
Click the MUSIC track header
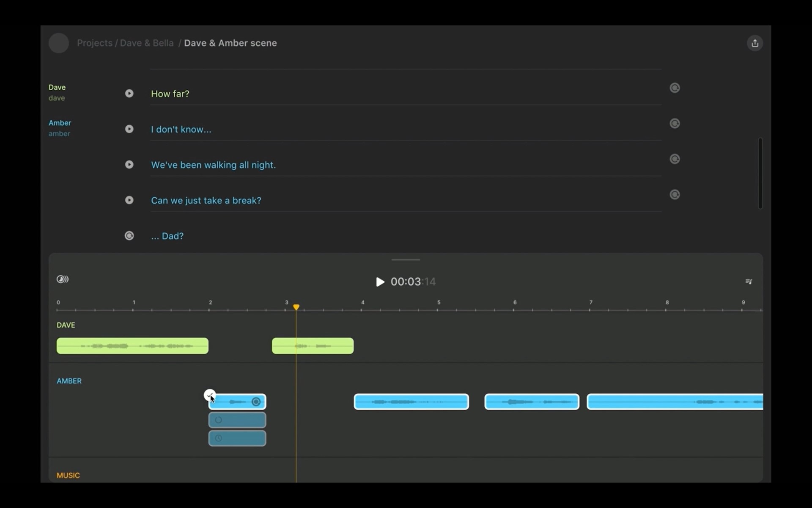tap(68, 475)
